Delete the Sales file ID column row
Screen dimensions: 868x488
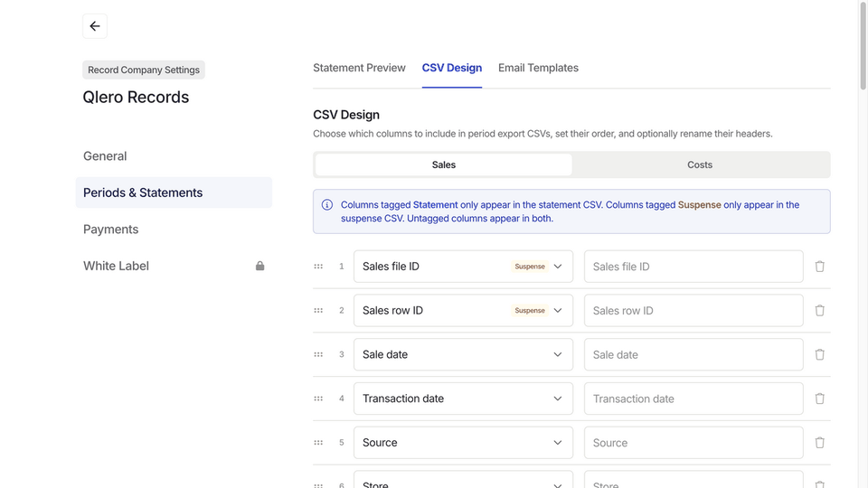click(x=819, y=266)
